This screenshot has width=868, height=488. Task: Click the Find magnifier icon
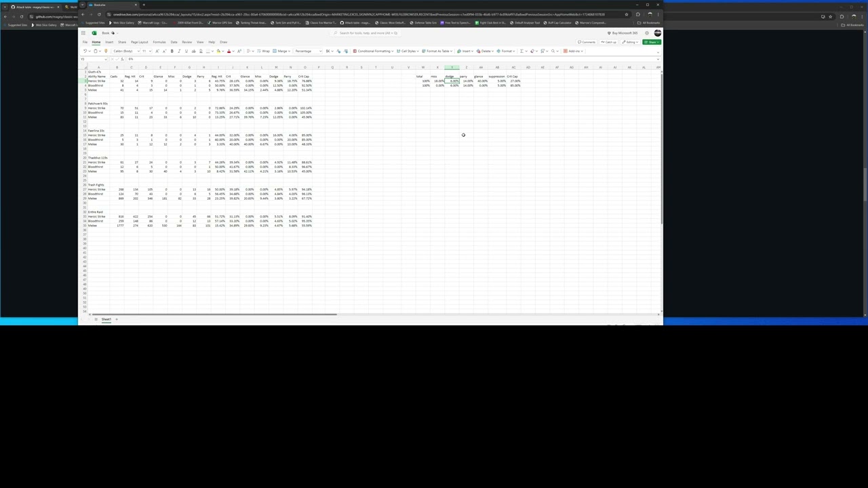point(553,51)
